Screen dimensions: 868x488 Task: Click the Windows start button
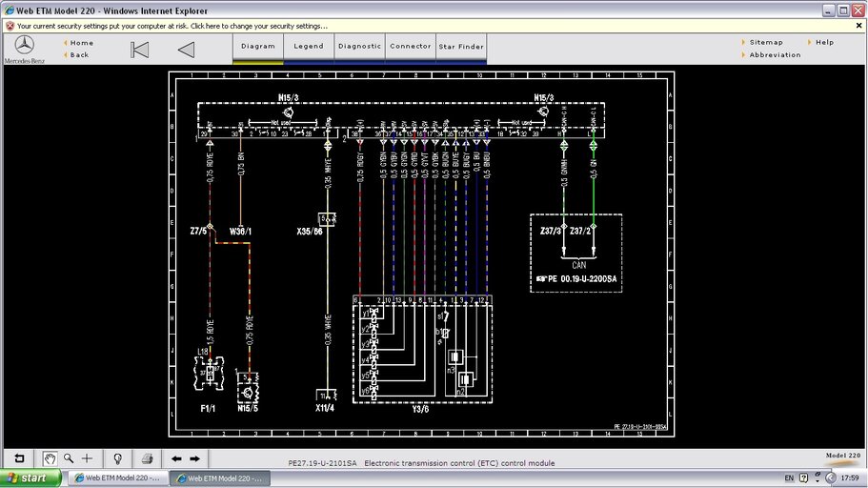pos(30,478)
